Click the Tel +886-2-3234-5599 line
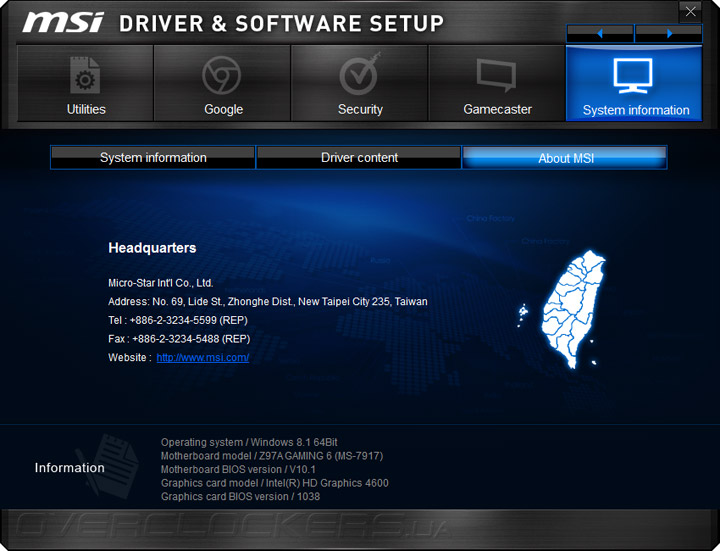 (178, 320)
